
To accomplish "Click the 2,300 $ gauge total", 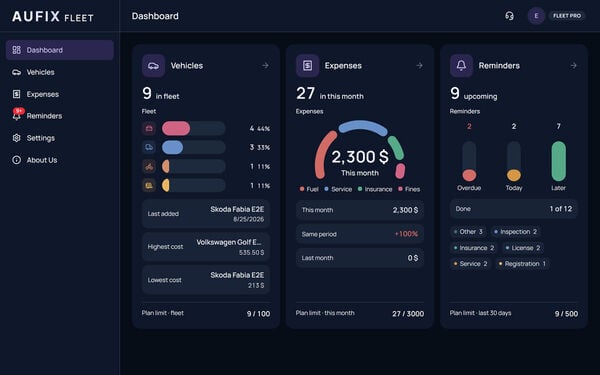I will [x=360, y=157].
